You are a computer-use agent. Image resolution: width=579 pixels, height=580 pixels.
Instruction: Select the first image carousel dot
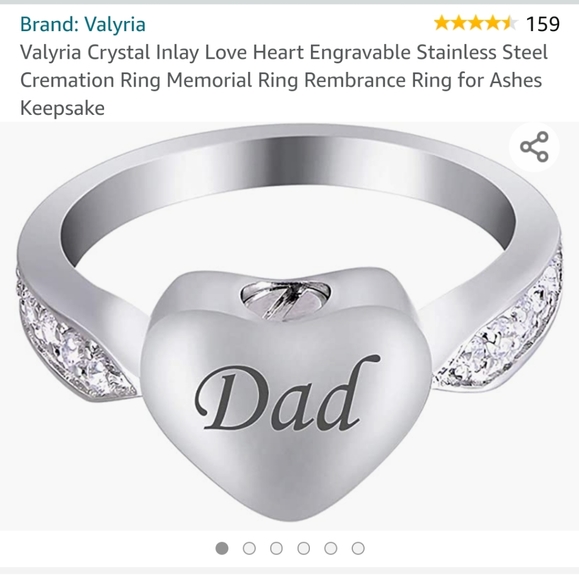[x=222, y=548]
